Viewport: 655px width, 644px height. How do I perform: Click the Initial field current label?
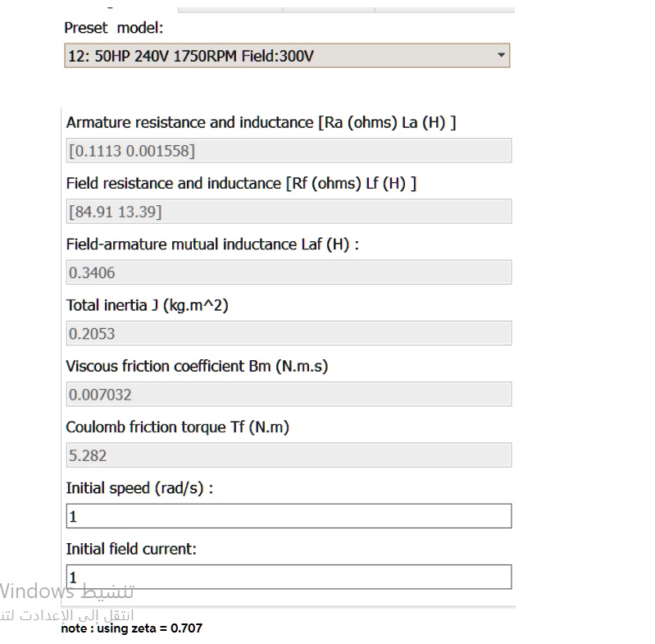tap(131, 549)
